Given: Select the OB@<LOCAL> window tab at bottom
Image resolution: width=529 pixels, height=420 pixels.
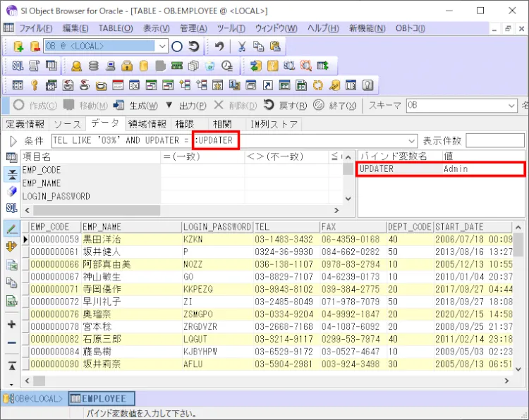Looking at the screenshot, I should point(34,399).
